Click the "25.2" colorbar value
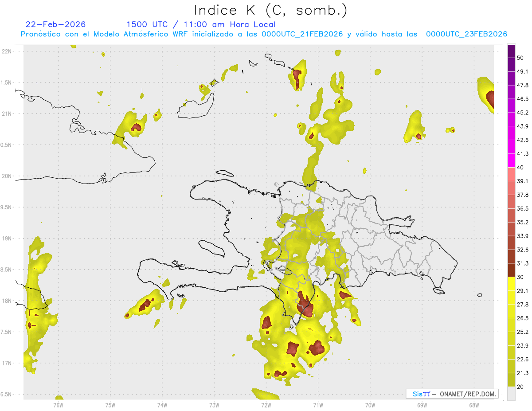Viewport: 532px width, 411px height. click(523, 332)
